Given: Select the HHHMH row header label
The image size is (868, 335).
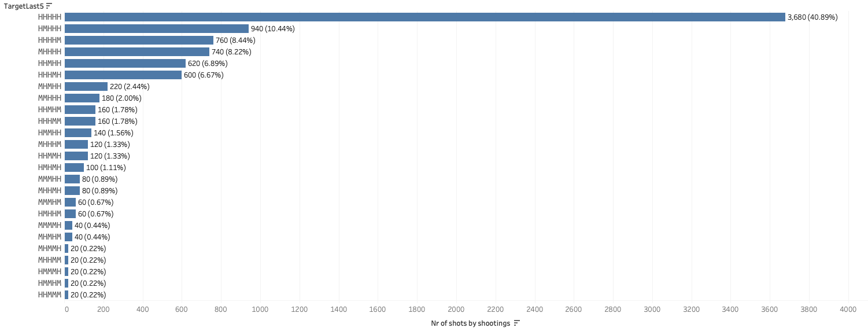Looking at the screenshot, I should click(50, 75).
